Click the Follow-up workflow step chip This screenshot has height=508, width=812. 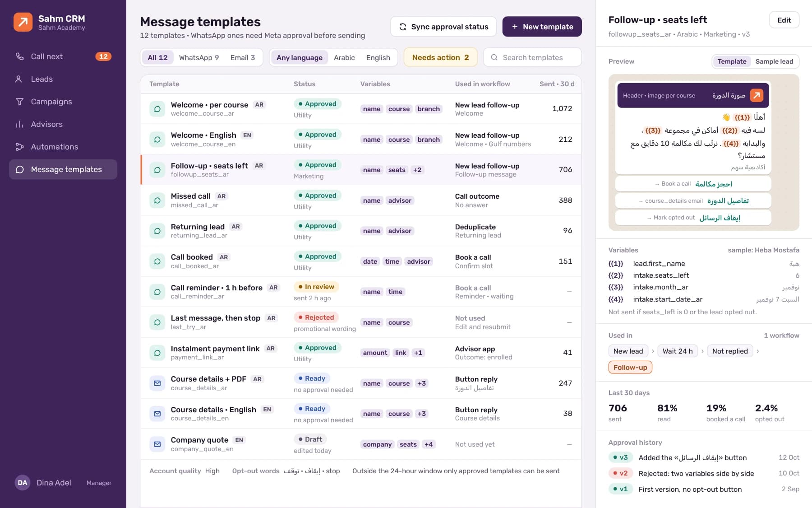click(x=630, y=367)
